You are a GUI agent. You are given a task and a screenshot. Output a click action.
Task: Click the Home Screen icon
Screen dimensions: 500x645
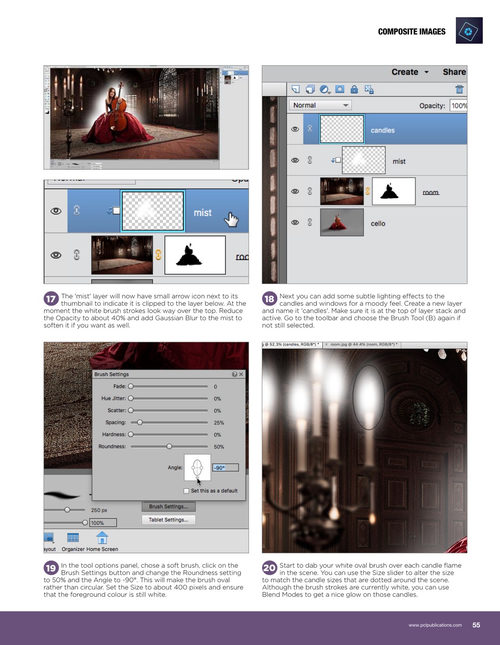(x=102, y=538)
